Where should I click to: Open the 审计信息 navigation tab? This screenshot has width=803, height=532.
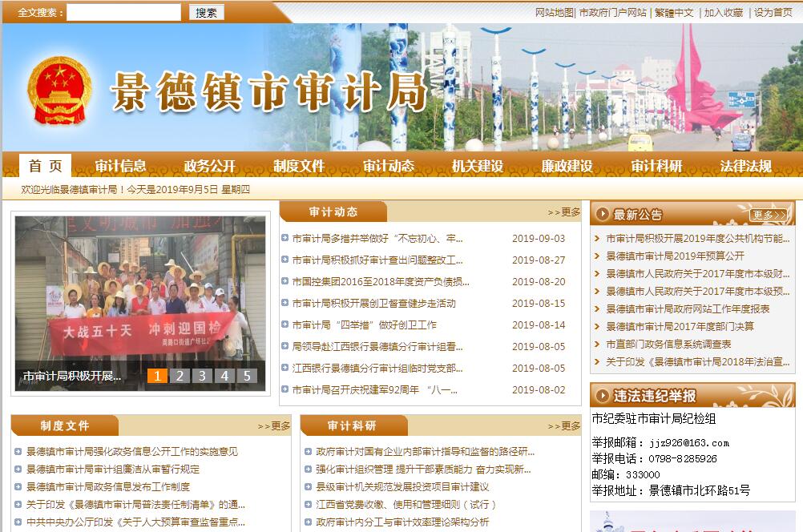click(x=120, y=166)
